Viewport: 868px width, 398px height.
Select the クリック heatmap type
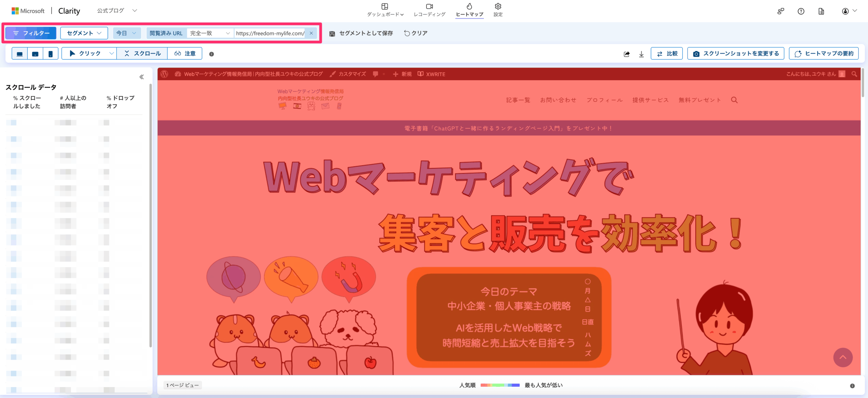(85, 54)
